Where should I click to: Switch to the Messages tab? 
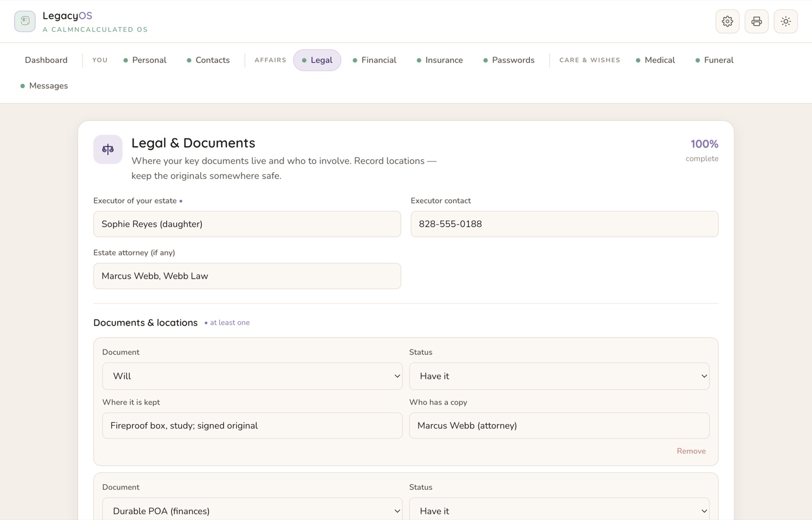pyautogui.click(x=44, y=86)
